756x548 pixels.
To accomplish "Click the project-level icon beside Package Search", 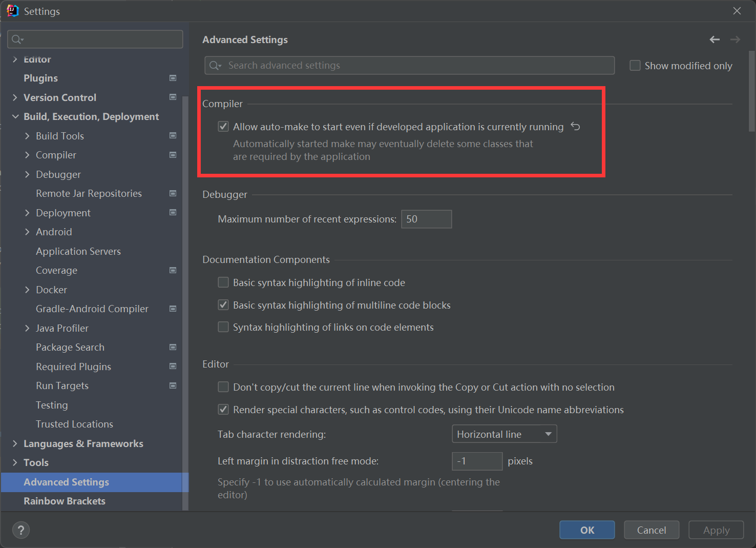I will 173,347.
